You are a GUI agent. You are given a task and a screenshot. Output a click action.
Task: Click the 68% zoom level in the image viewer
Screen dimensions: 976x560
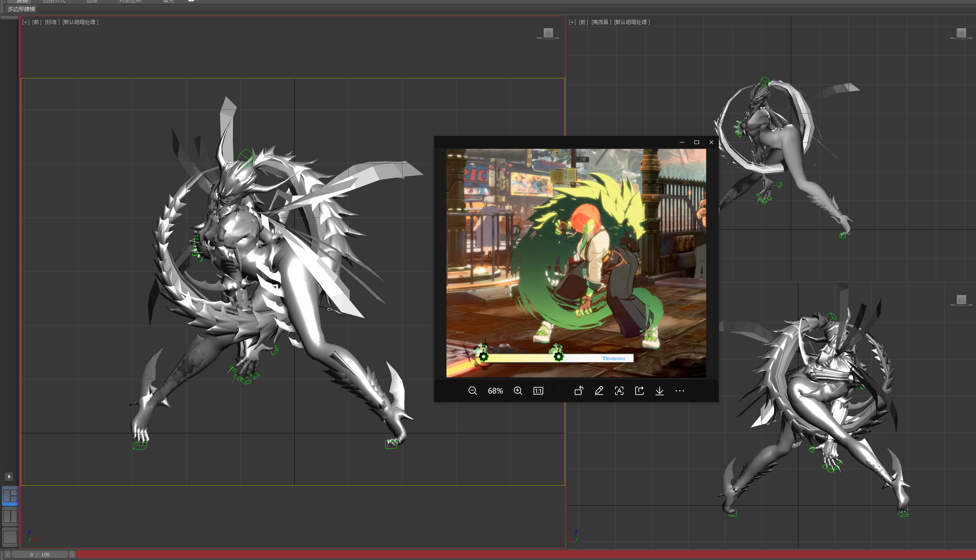[x=495, y=391]
